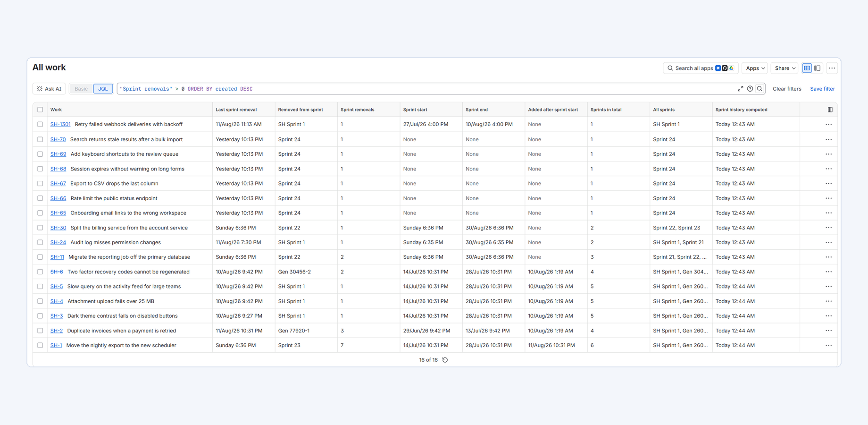Select the JQL search mode
The width and height of the screenshot is (868, 425).
pos(103,89)
